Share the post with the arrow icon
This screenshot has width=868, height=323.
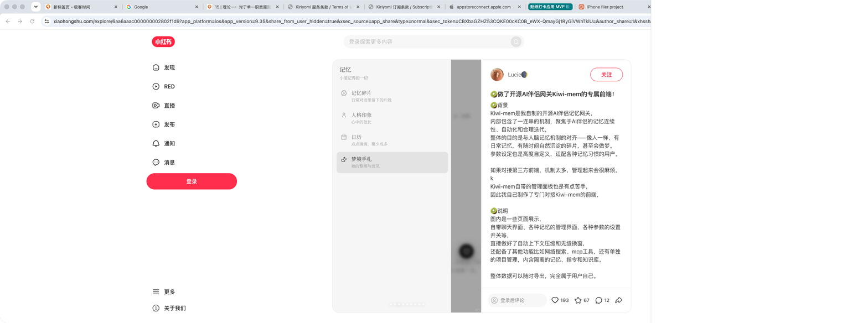pos(619,300)
